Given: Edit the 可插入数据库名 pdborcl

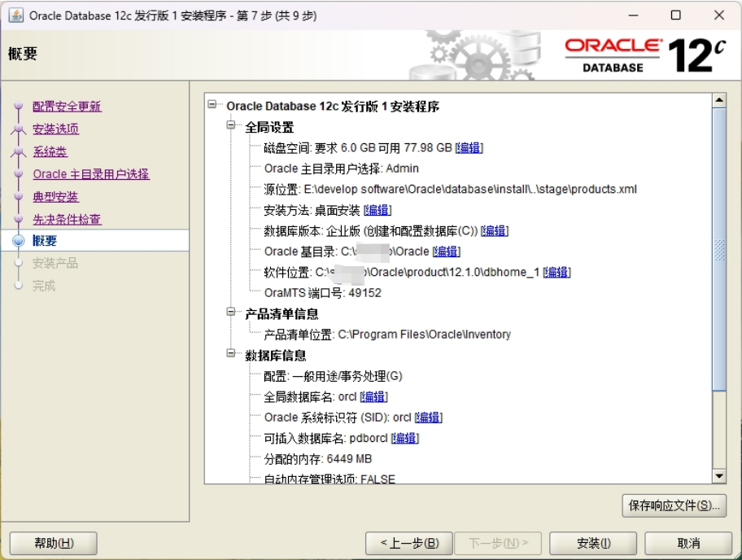Looking at the screenshot, I should click(402, 438).
